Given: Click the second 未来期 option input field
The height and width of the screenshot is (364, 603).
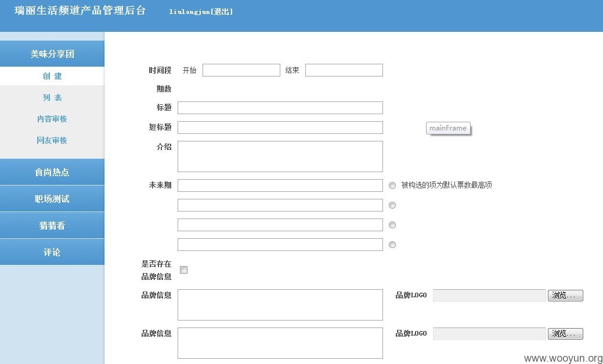Looking at the screenshot, I should click(x=280, y=205).
